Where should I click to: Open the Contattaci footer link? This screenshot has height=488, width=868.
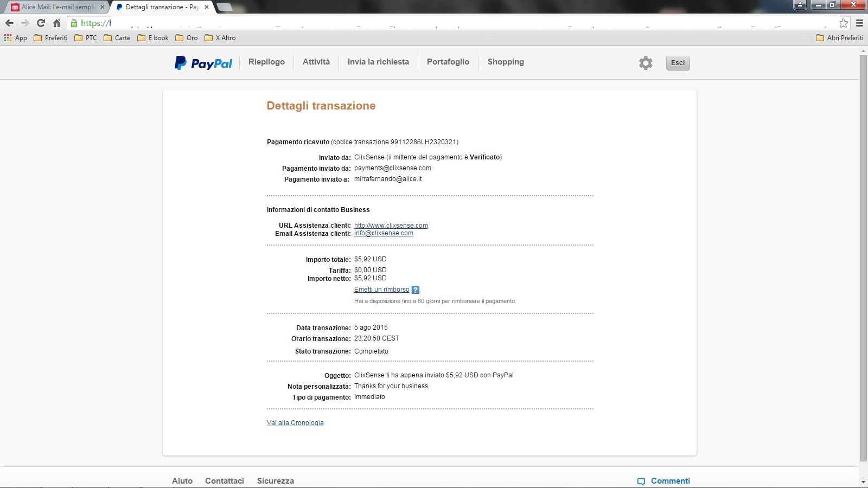225,481
